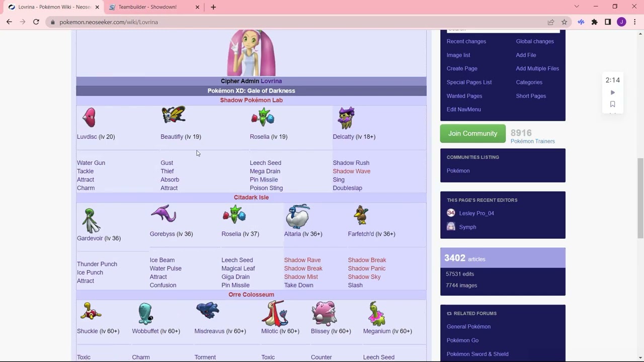Open the Categories link

coord(529,82)
